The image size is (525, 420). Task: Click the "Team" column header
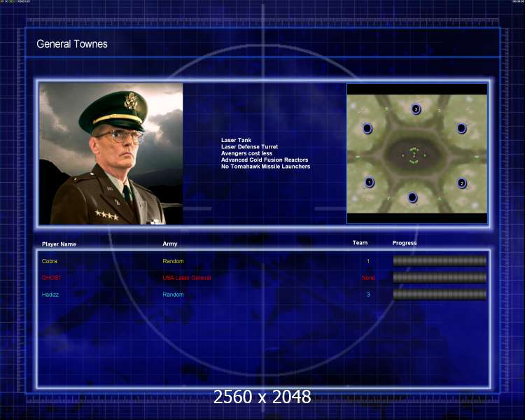coord(360,243)
